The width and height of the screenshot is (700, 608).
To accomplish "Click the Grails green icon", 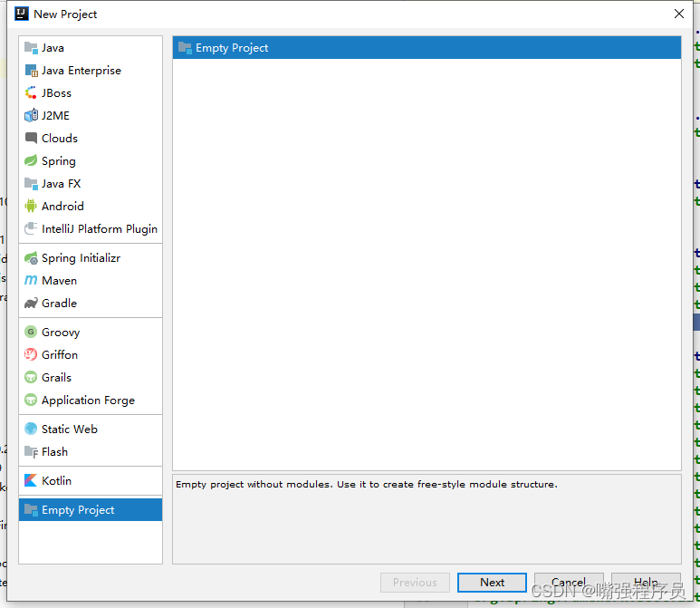I will 31,378.
